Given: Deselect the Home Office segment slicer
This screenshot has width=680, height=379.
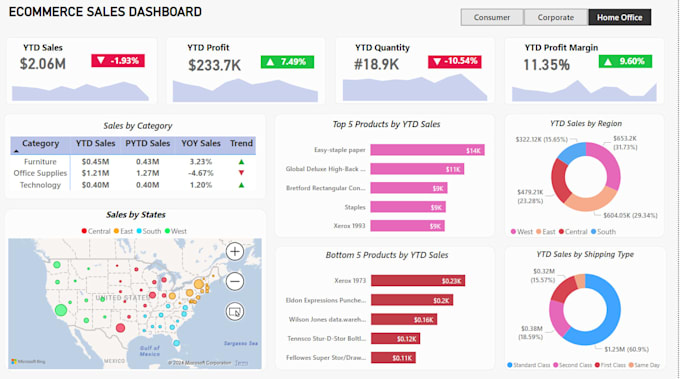Looking at the screenshot, I should point(619,17).
